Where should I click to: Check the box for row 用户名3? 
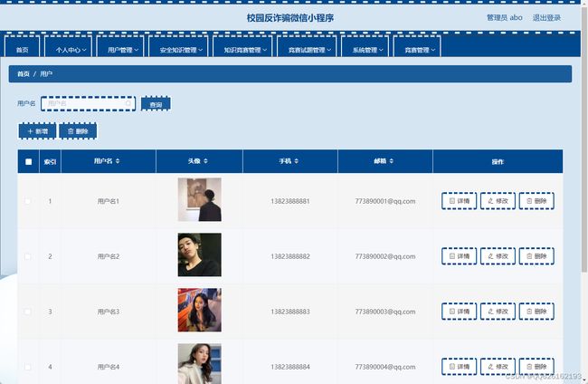pyautogui.click(x=28, y=312)
